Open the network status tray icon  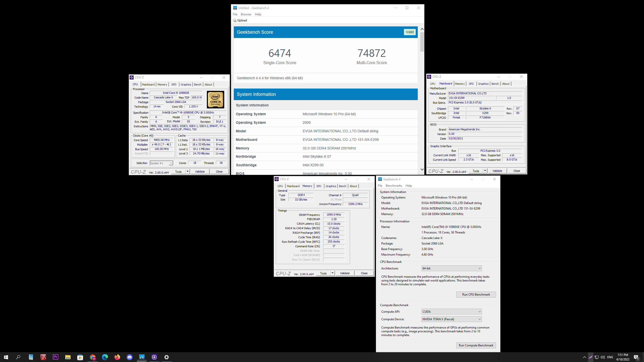[597, 357]
